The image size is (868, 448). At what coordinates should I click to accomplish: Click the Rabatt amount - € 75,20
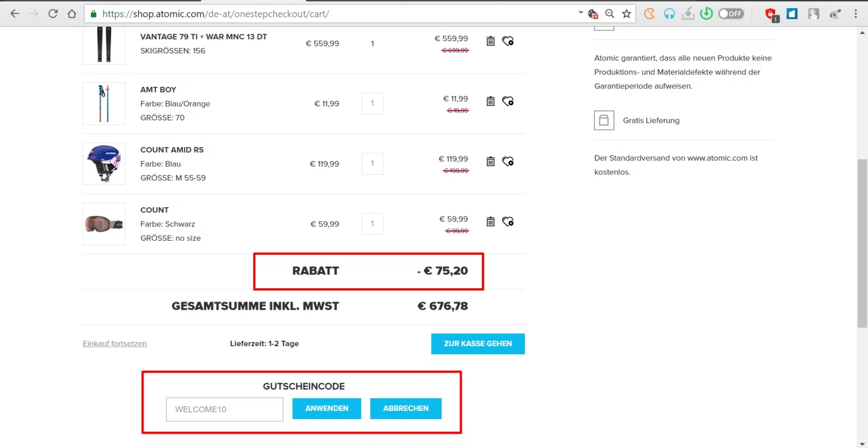click(443, 271)
